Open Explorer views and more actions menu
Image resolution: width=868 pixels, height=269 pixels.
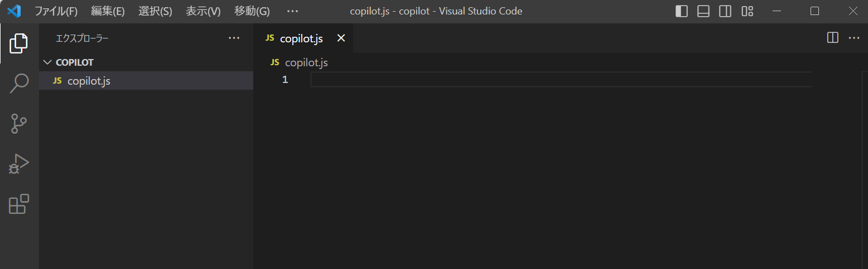(x=234, y=38)
